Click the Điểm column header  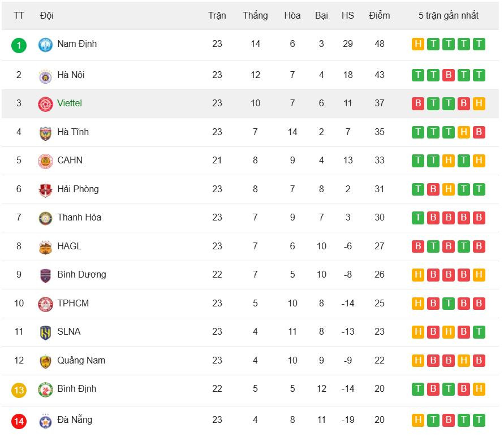(379, 15)
